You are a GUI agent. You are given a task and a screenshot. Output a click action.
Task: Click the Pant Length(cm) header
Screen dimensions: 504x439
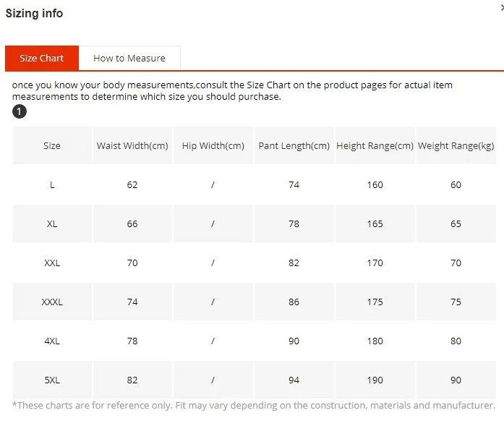tap(294, 145)
